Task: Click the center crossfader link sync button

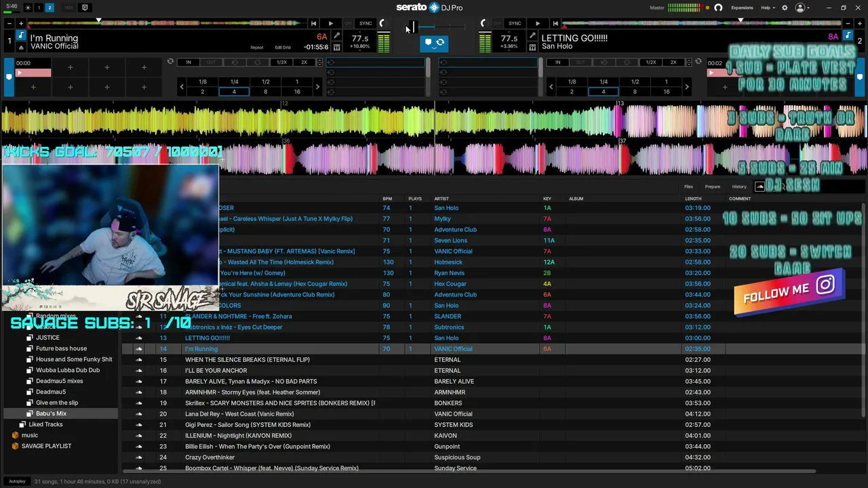Action: (434, 43)
